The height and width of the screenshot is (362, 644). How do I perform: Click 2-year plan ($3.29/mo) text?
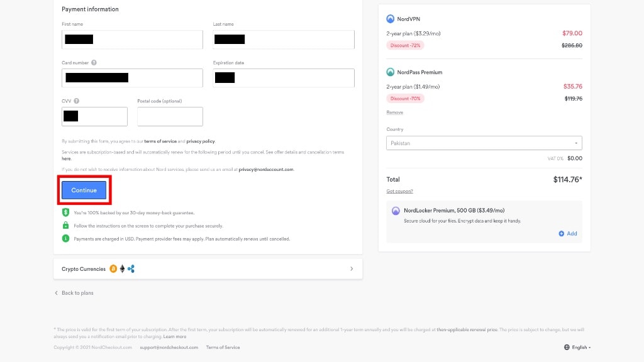(x=413, y=34)
